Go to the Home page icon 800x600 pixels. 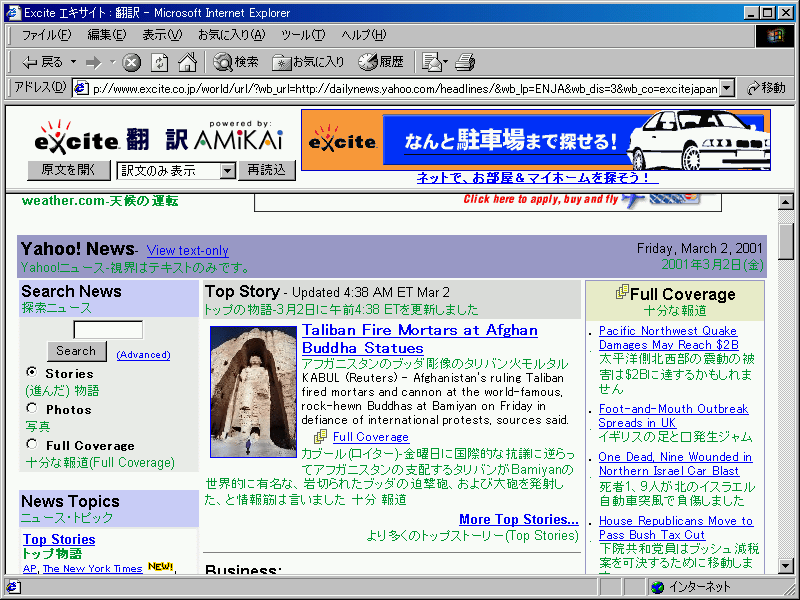(187, 62)
